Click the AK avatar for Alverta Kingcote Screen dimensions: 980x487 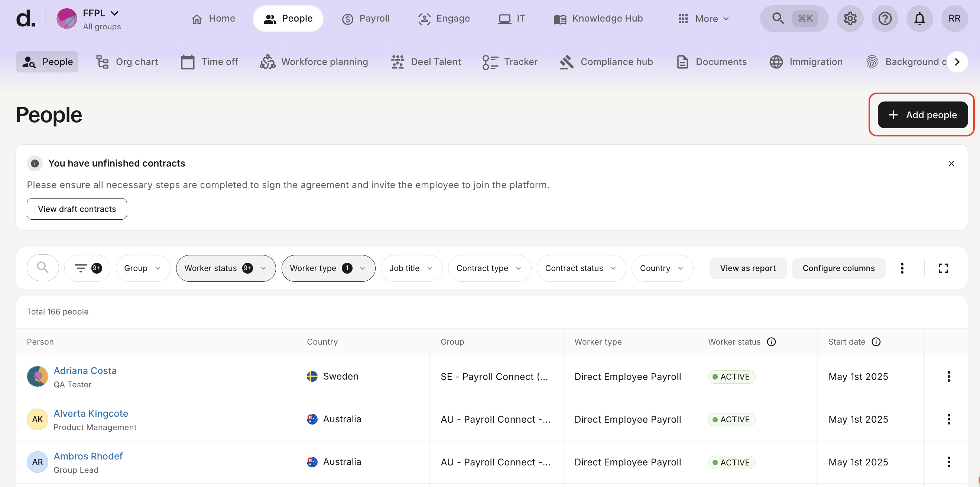click(x=37, y=419)
